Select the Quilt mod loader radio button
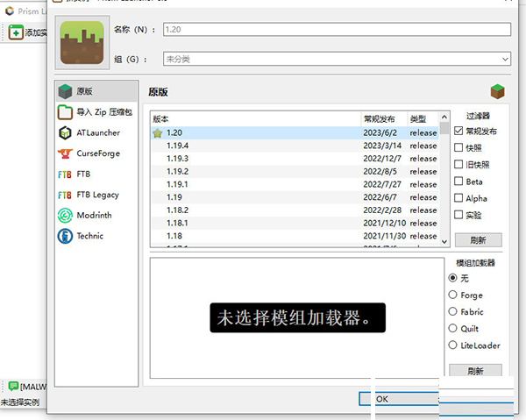This screenshot has height=420, width=526. click(x=453, y=328)
